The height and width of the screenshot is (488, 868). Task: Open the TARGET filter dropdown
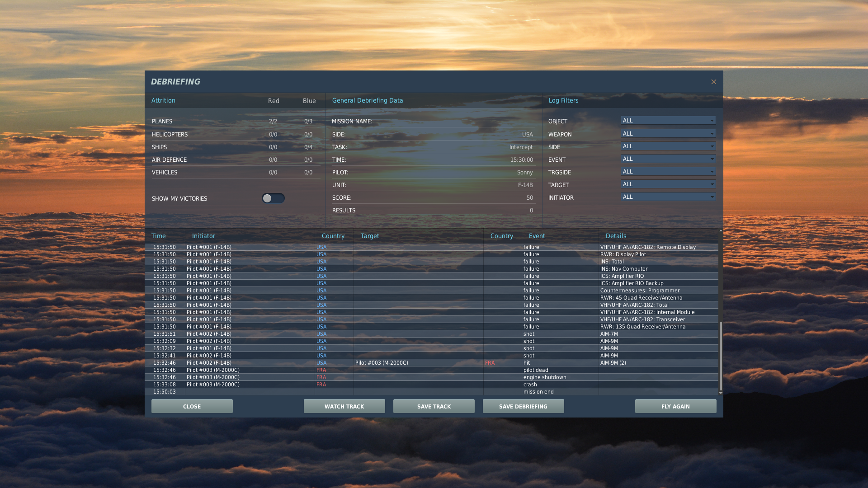click(668, 184)
